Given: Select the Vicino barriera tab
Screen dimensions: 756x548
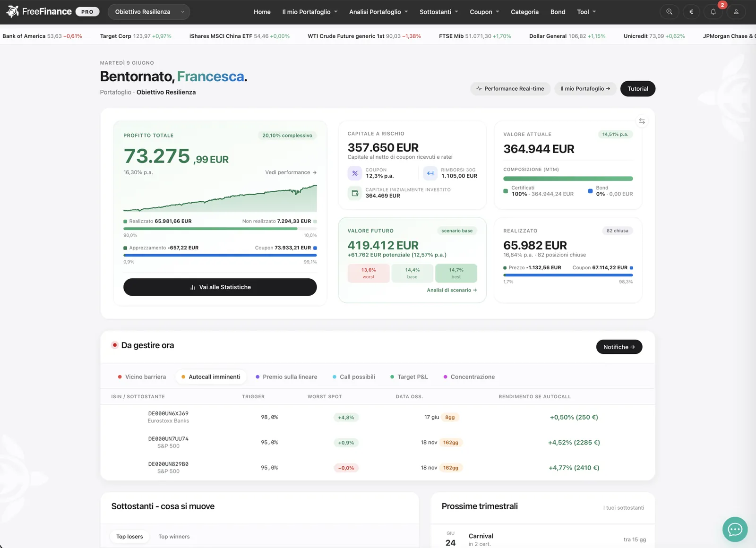Looking at the screenshot, I should pyautogui.click(x=142, y=377).
